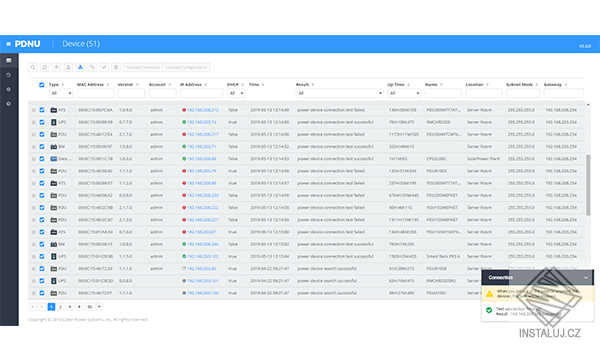This screenshot has width=600, height=360.
Task: Click the checkmark test connection icon
Action: 104,67
